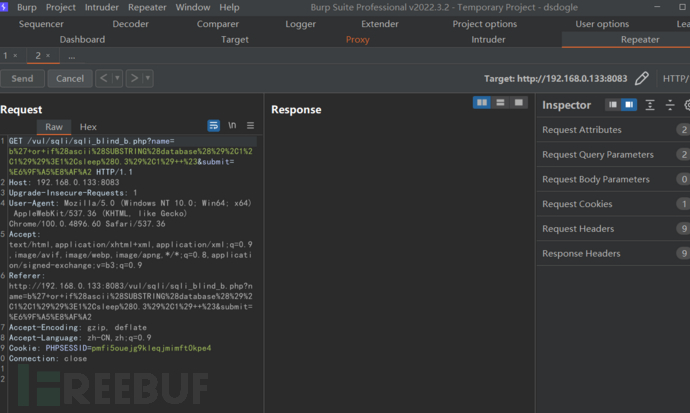This screenshot has height=413, width=690.
Task: Switch to the Dashboard tab
Action: [x=82, y=40]
